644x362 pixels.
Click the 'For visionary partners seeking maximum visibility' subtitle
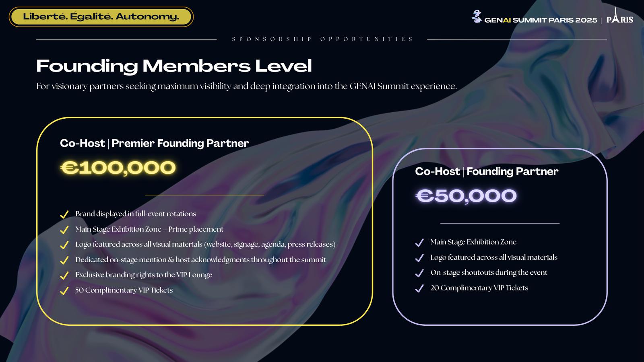point(246,86)
